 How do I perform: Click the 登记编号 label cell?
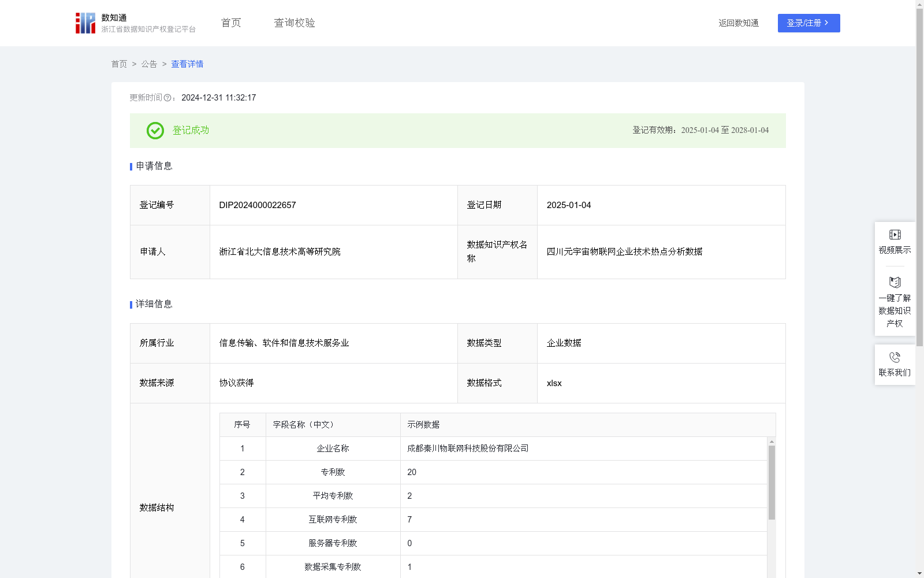pyautogui.click(x=170, y=205)
